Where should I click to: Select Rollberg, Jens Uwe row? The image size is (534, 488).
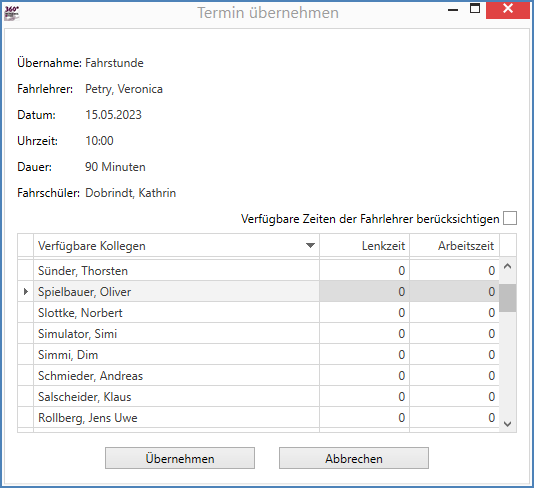point(258,418)
